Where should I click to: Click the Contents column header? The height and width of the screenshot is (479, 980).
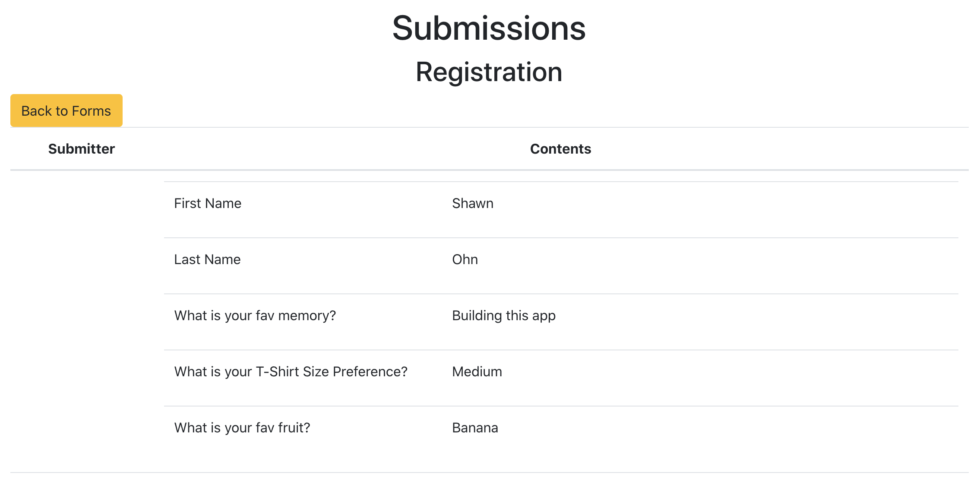561,148
